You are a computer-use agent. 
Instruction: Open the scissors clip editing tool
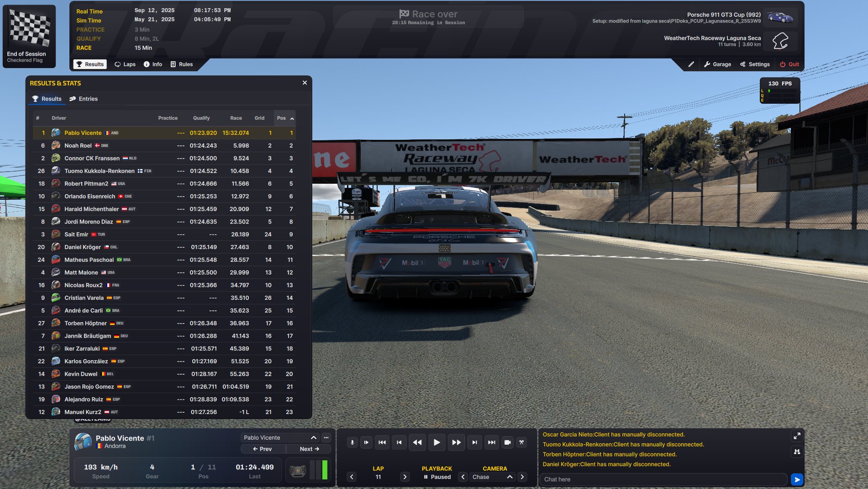(521, 442)
